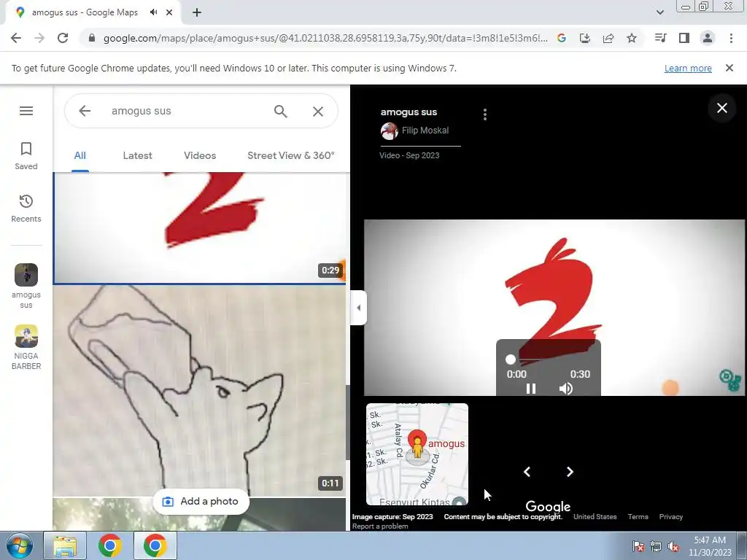Click the minimap with the pegman marker
Image resolution: width=747 pixels, height=560 pixels.
pyautogui.click(x=417, y=454)
